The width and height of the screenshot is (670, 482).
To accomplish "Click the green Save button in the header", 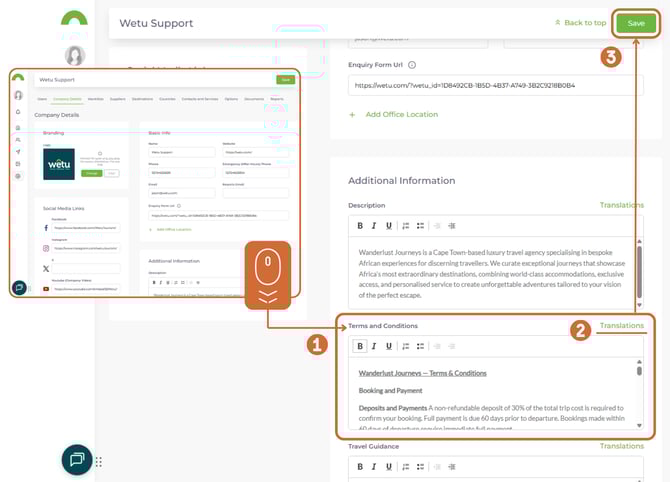I will [x=636, y=23].
